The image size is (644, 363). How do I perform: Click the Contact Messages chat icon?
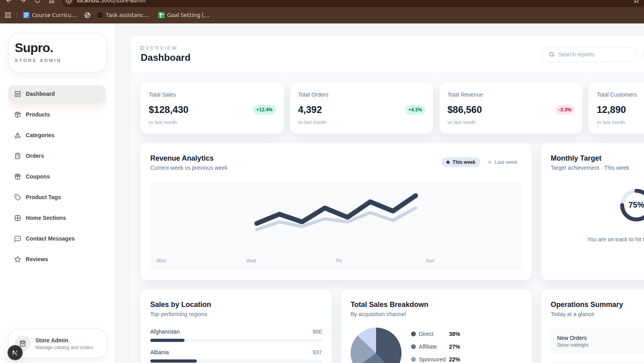click(17, 239)
